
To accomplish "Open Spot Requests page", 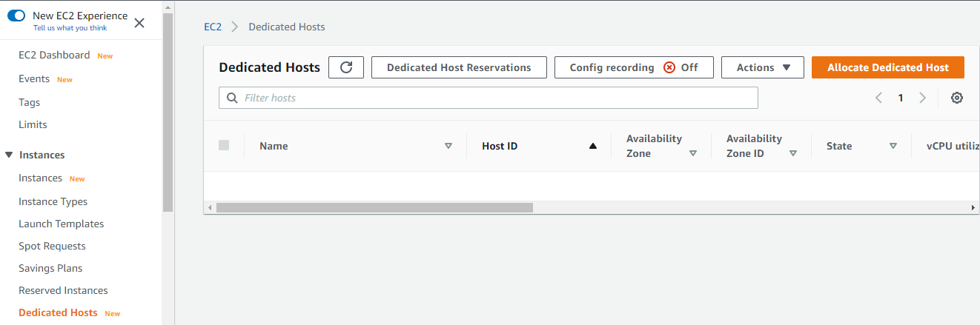I will point(52,246).
